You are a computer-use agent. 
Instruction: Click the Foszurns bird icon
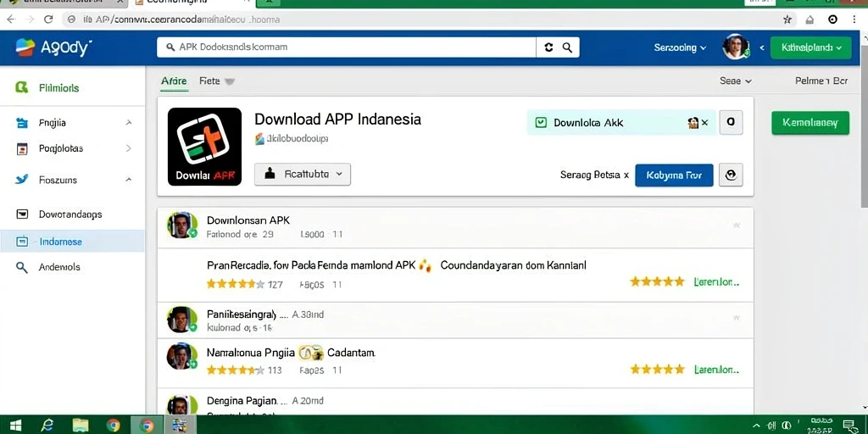point(21,180)
